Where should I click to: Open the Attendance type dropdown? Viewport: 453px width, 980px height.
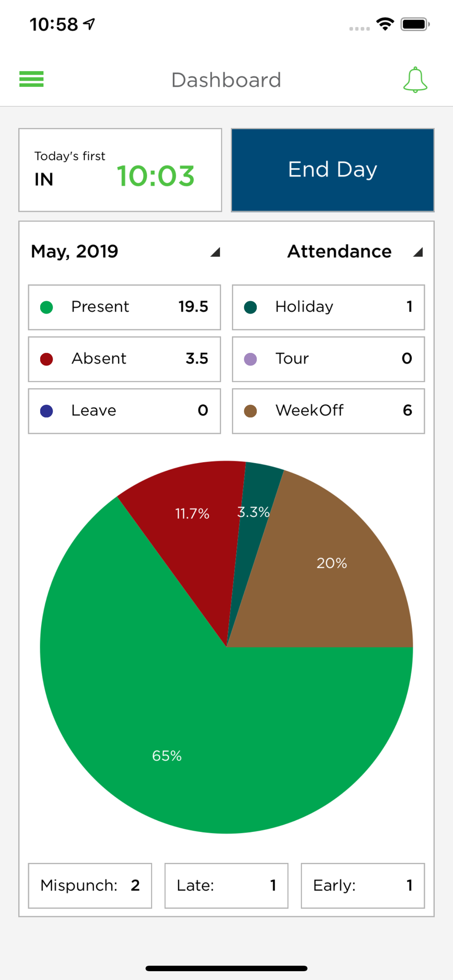coord(355,252)
